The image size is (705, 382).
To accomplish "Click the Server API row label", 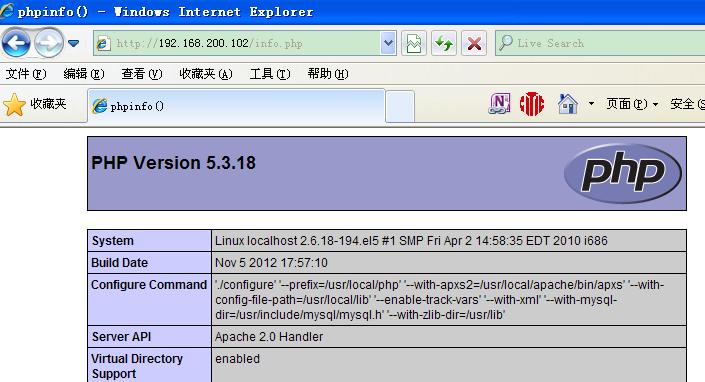I will pyautogui.click(x=121, y=337).
